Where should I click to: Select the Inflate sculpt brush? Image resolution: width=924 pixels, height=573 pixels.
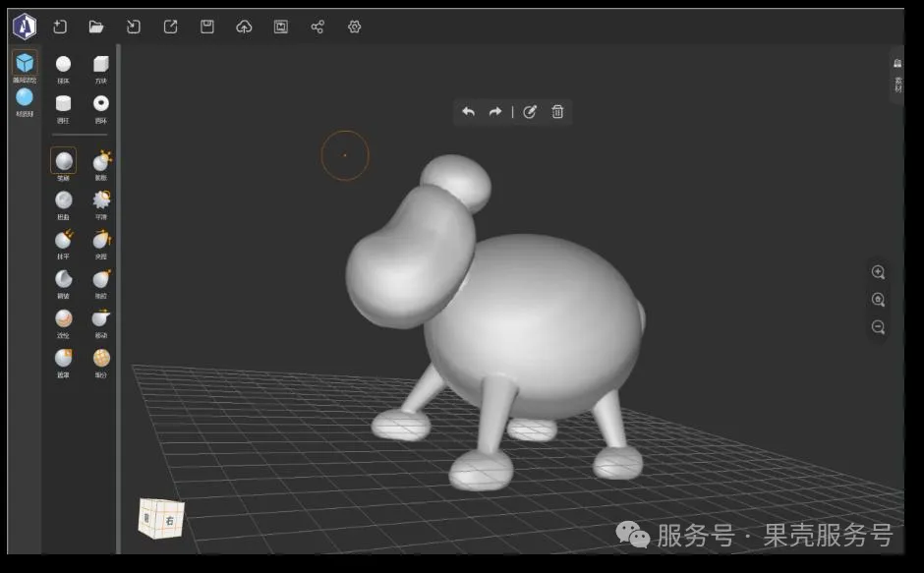(101, 164)
